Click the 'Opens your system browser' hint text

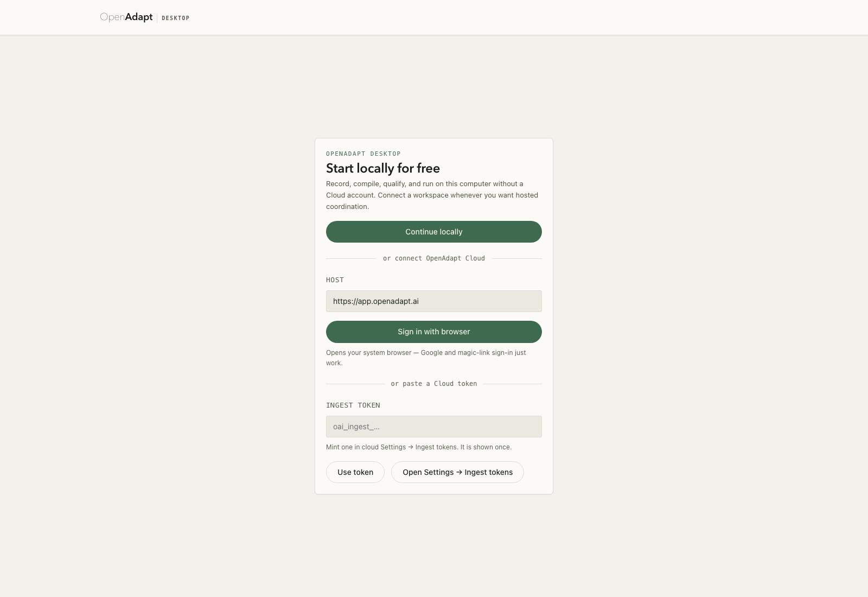426,358
